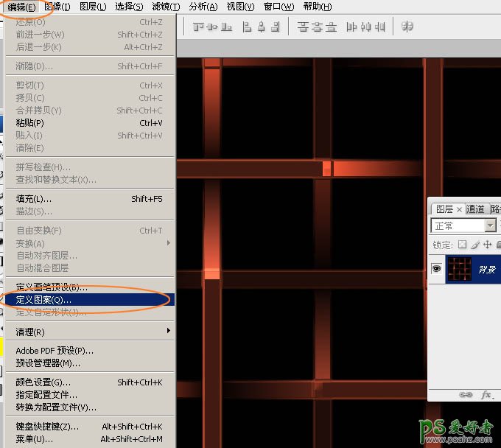Click the auto-align layers icon in options bar

click(x=407, y=27)
